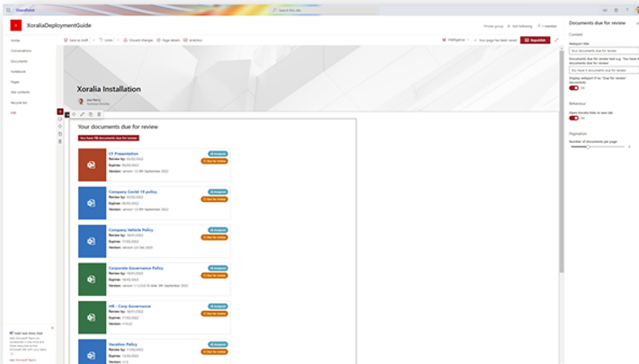Open the help question mark icon
Screen dimensions: 639x364
click(x=627, y=10)
